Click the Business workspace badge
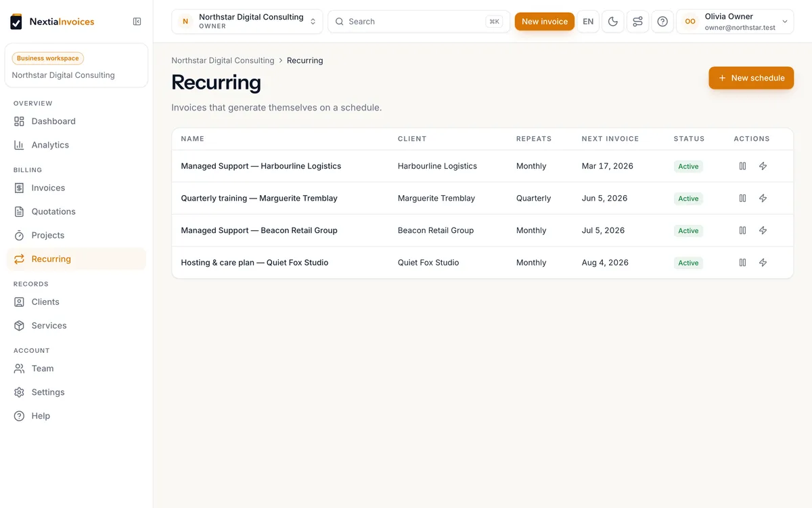Image resolution: width=812 pixels, height=508 pixels. (47, 58)
